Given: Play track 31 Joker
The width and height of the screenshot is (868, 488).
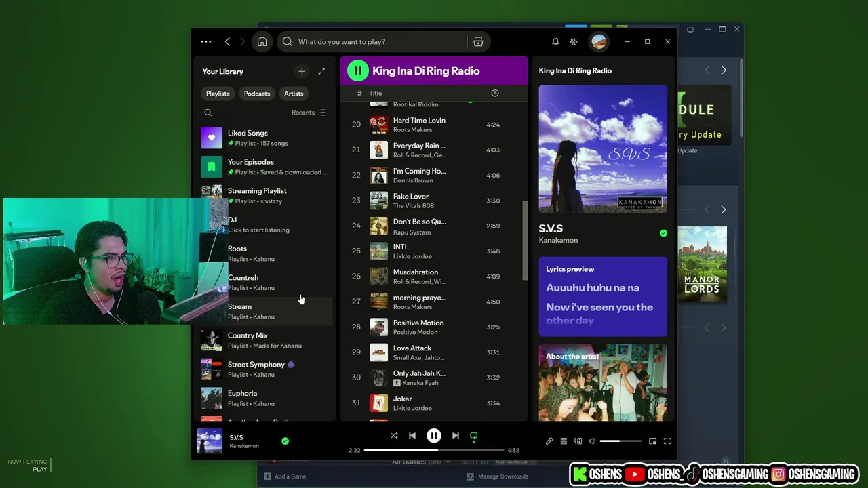Looking at the screenshot, I should pyautogui.click(x=434, y=403).
